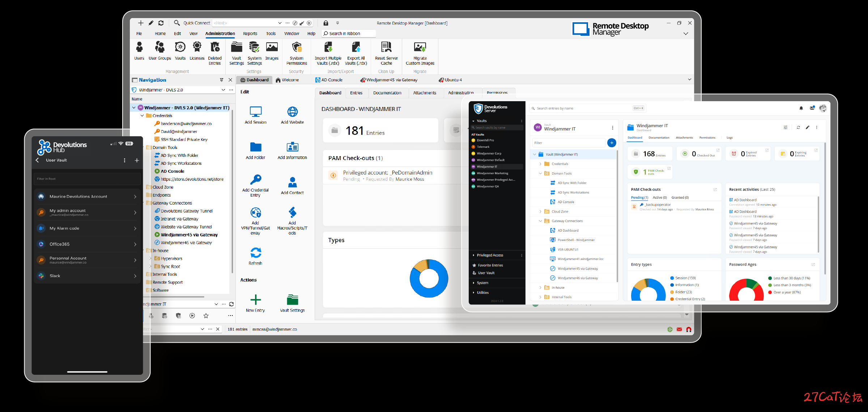This screenshot has width=868, height=412.
Task: Click favorites star icon in navigation bottom bar
Action: (206, 316)
